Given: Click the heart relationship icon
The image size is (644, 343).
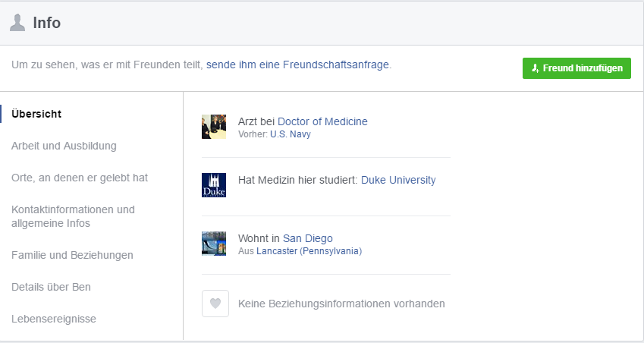Looking at the screenshot, I should 215,304.
